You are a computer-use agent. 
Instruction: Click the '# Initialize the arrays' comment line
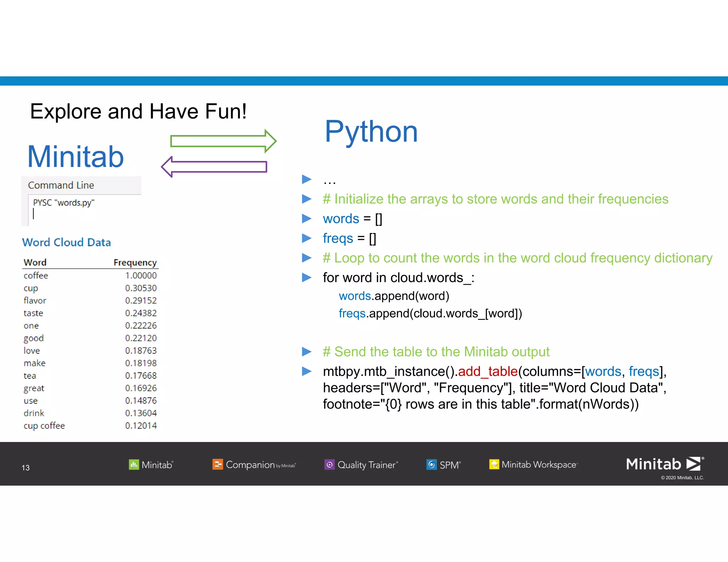coord(496,199)
